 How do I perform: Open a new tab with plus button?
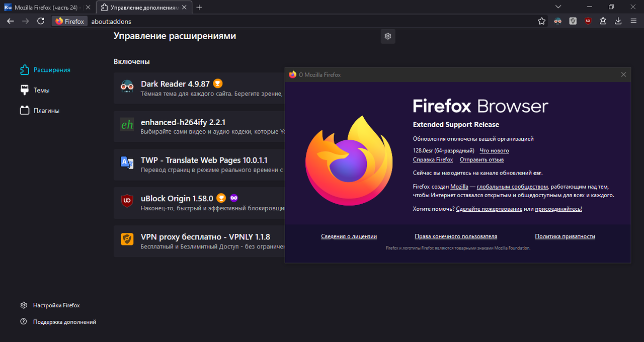coord(199,7)
